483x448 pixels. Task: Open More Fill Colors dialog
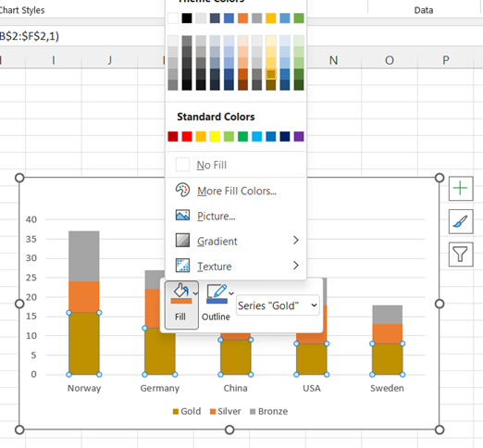click(x=236, y=191)
